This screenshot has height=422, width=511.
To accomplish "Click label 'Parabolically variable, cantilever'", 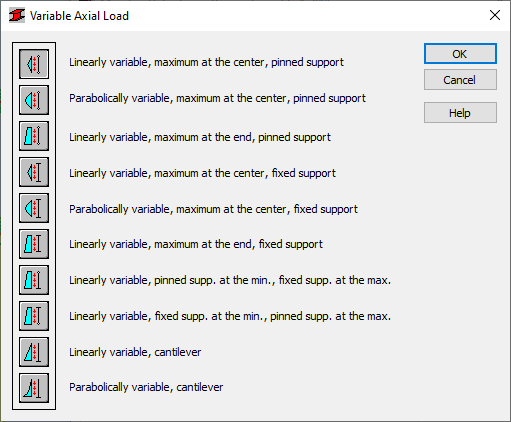I will point(146,387).
